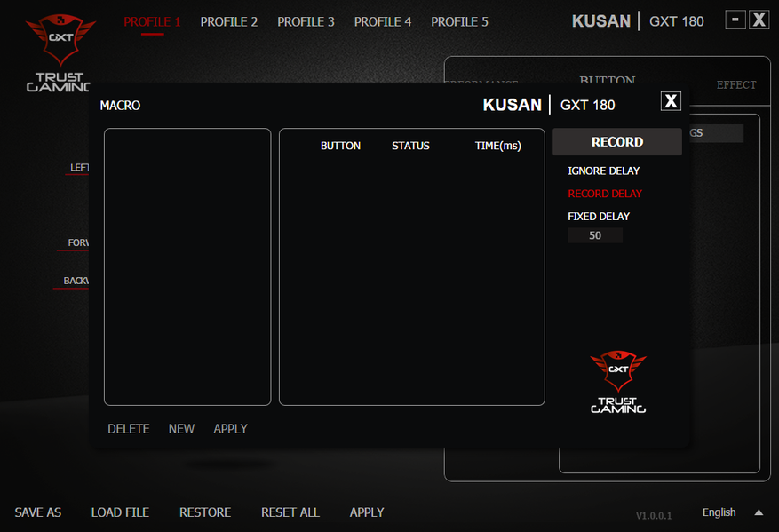This screenshot has width=779, height=532.
Task: Select Profile 4 tab
Action: click(x=383, y=22)
